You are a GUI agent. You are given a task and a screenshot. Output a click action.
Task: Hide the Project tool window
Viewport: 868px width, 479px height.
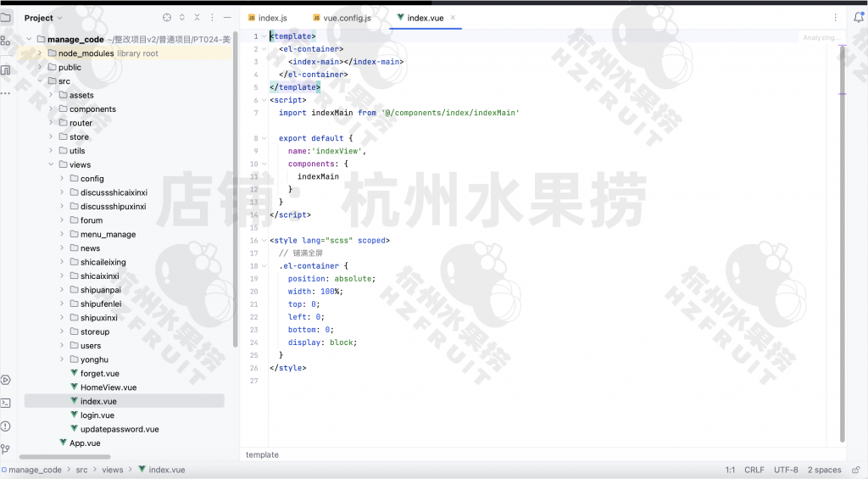point(227,18)
